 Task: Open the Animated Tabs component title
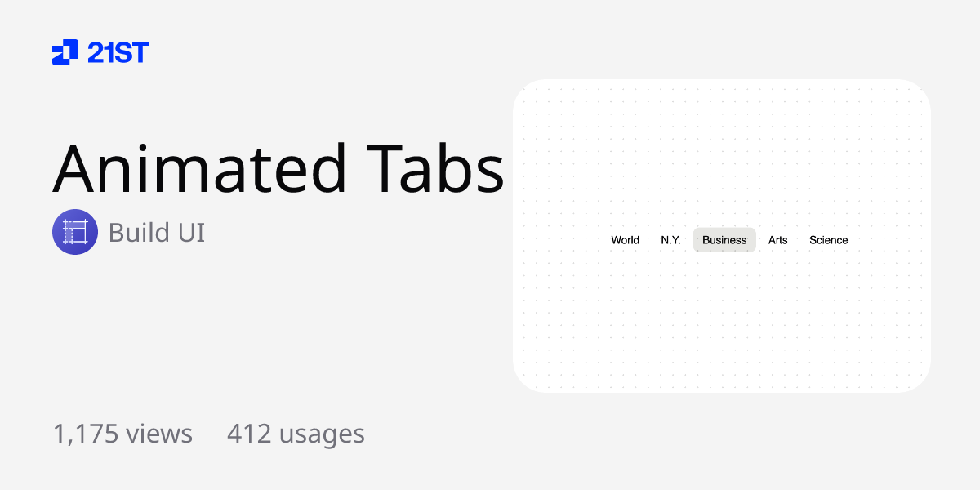click(279, 169)
